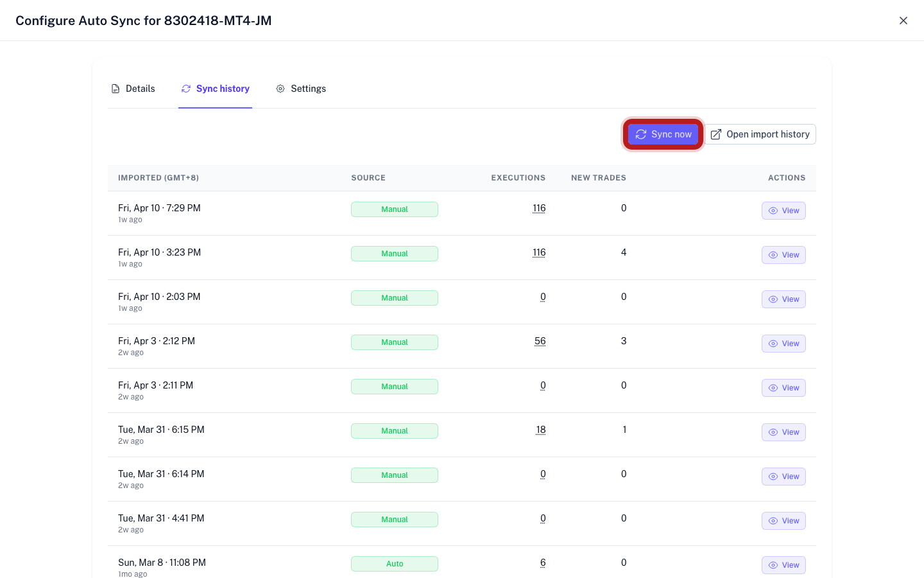The height and width of the screenshot is (578, 924).
Task: Switch to the Details tab
Action: point(133,89)
